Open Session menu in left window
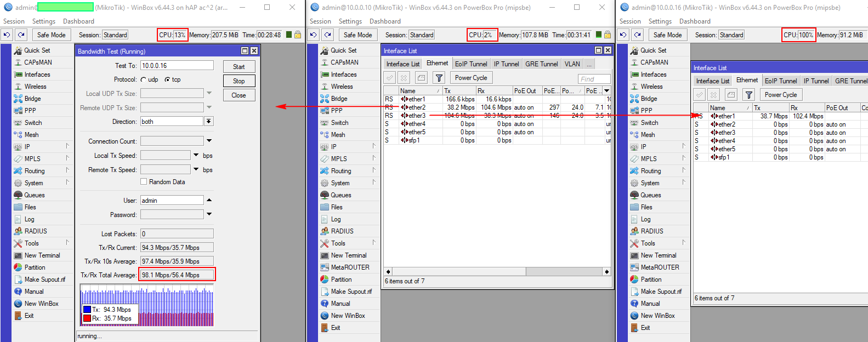 point(14,21)
